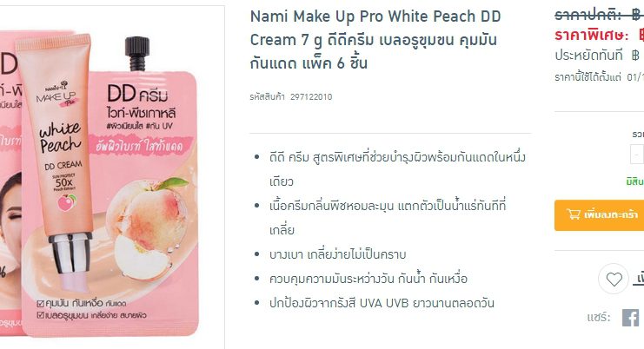This screenshot has height=349, width=644.
Task: Click the heart wishlist icon
Action: [x=614, y=280]
